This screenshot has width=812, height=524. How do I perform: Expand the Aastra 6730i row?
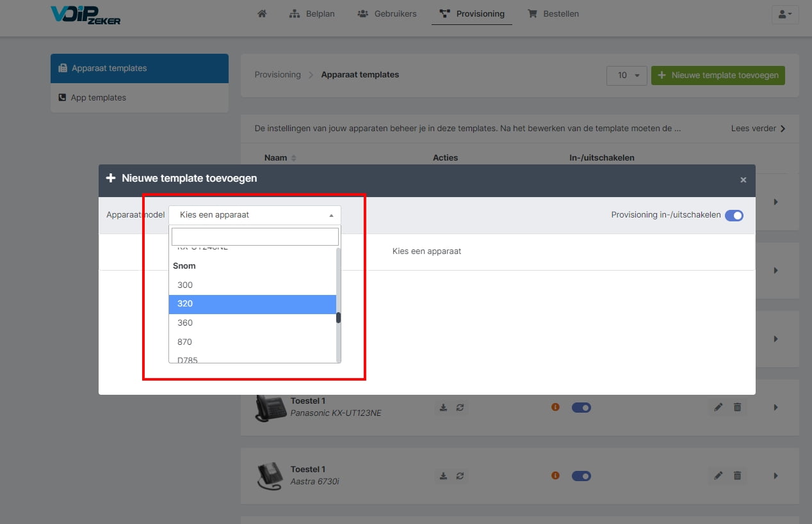tap(775, 476)
